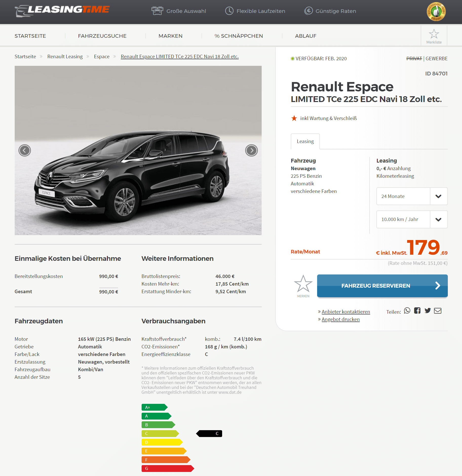
Task: Open the 10.000 km / Jahr mileage dropdown
Action: [x=412, y=219]
